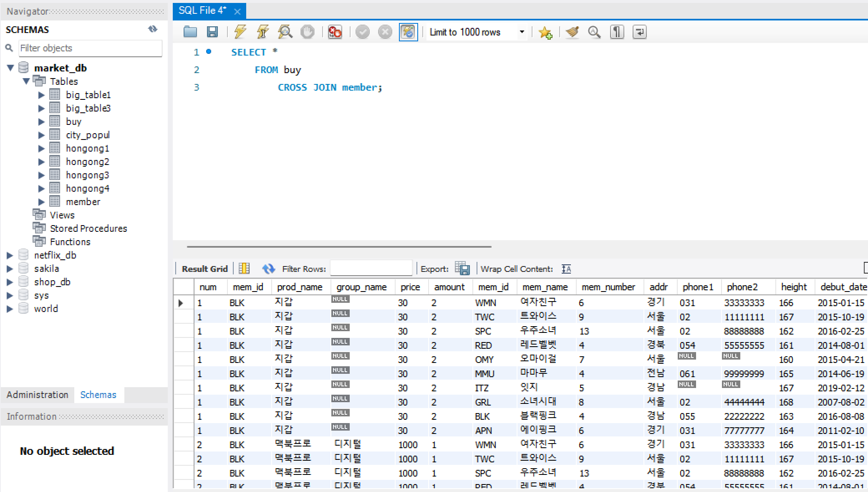Execute current statement lightning cursor icon
Image resolution: width=868 pixels, height=492 pixels.
click(x=262, y=32)
